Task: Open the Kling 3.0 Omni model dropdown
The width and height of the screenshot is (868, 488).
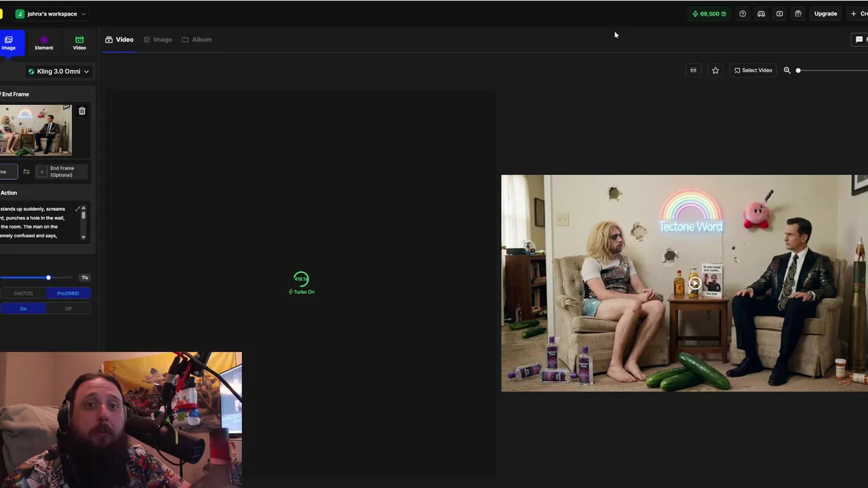Action: click(x=58, y=71)
